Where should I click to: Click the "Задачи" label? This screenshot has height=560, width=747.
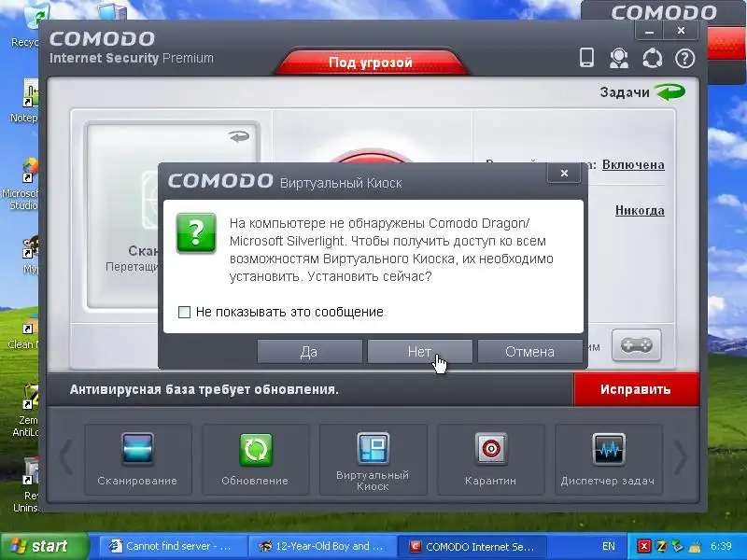[624, 91]
